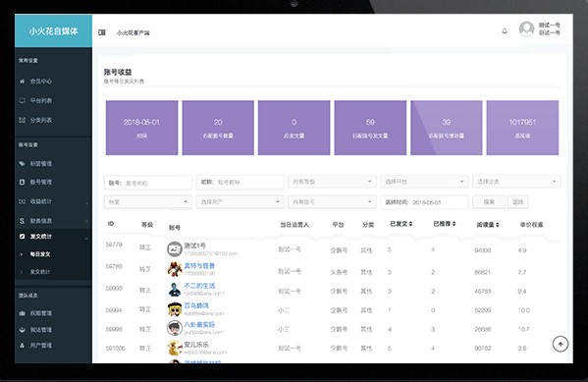Open the 标签 dropdown

(x=148, y=202)
